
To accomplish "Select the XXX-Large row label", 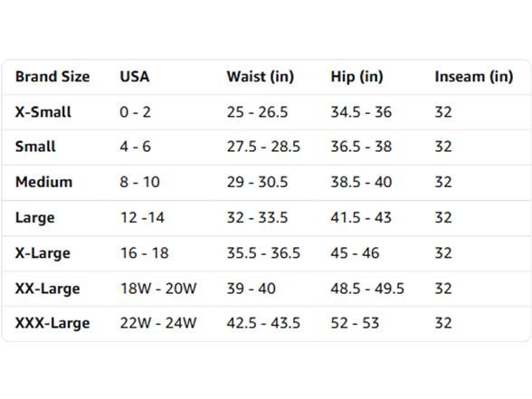I will [x=52, y=323].
